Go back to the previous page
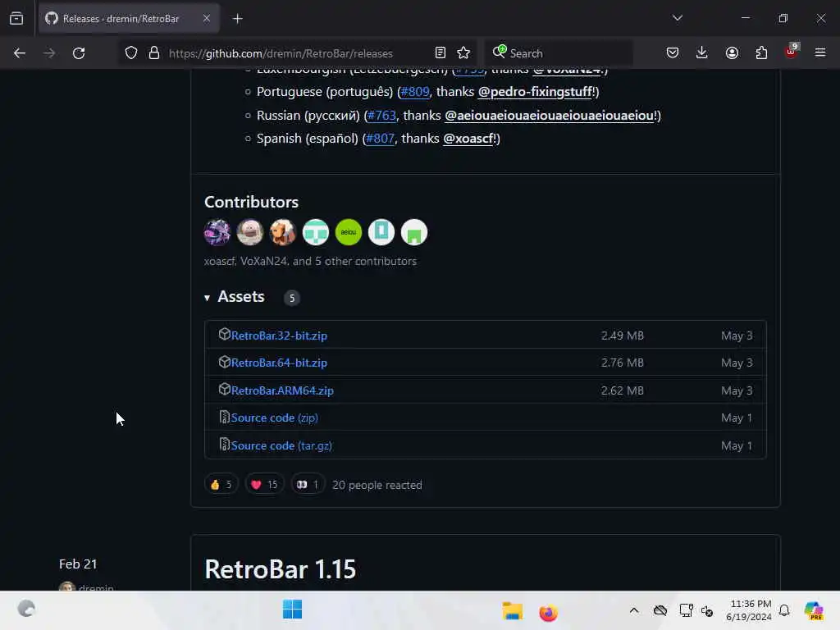The image size is (840, 630). click(20, 53)
